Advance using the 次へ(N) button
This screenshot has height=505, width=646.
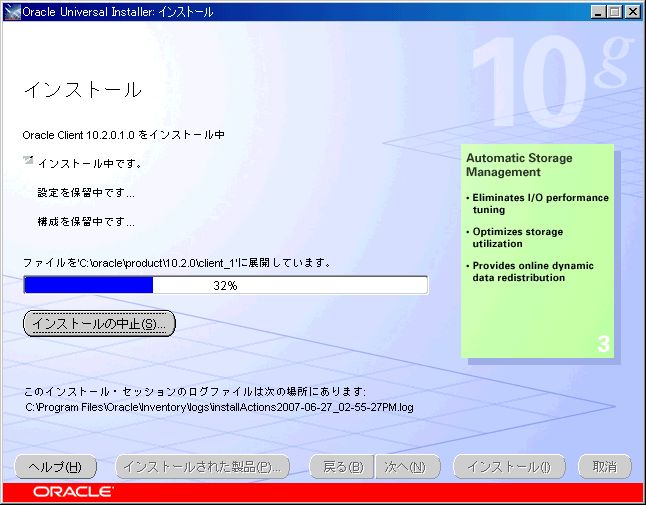407,467
